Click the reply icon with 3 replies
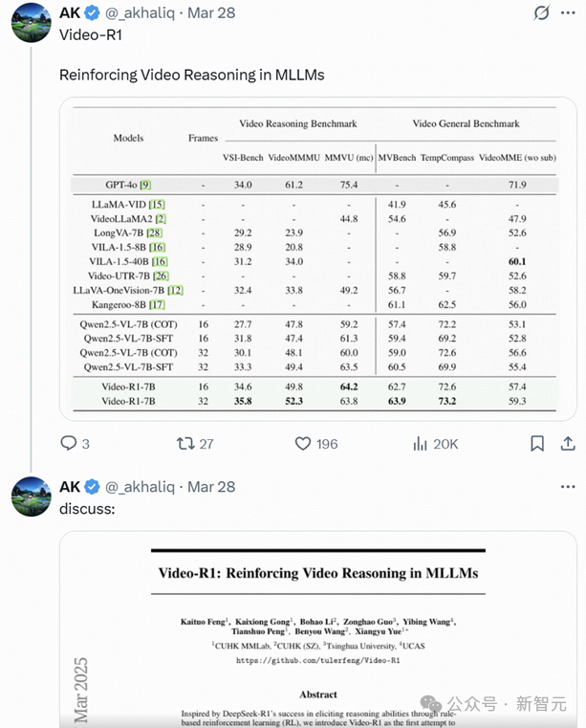The image size is (586, 728). point(69,443)
